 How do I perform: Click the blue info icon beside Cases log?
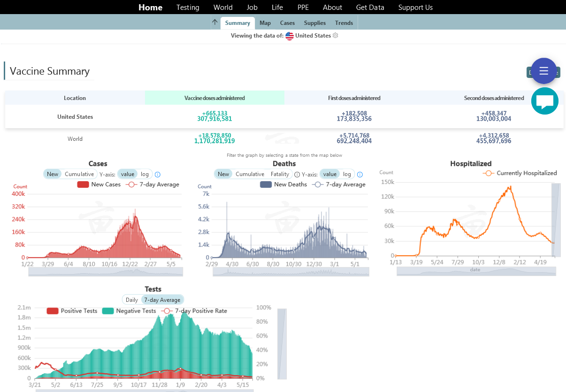[158, 174]
